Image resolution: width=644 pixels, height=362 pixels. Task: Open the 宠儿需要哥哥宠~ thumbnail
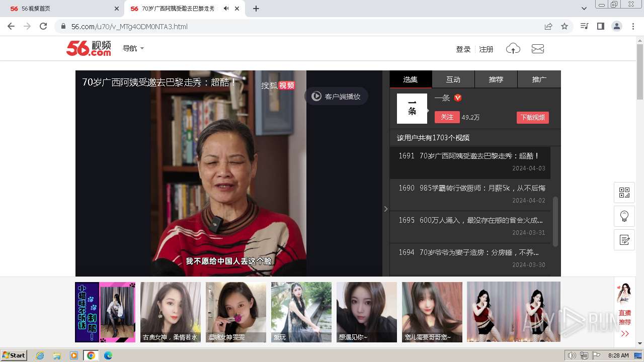click(432, 312)
